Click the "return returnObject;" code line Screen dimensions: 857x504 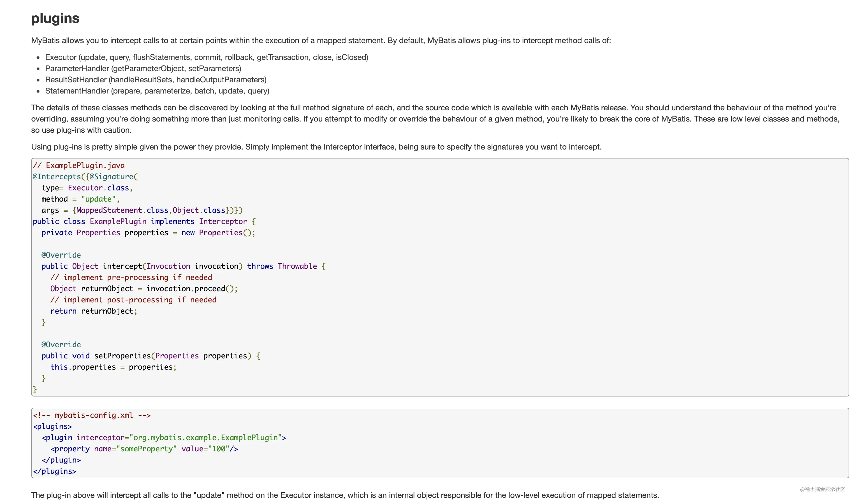[x=94, y=311]
